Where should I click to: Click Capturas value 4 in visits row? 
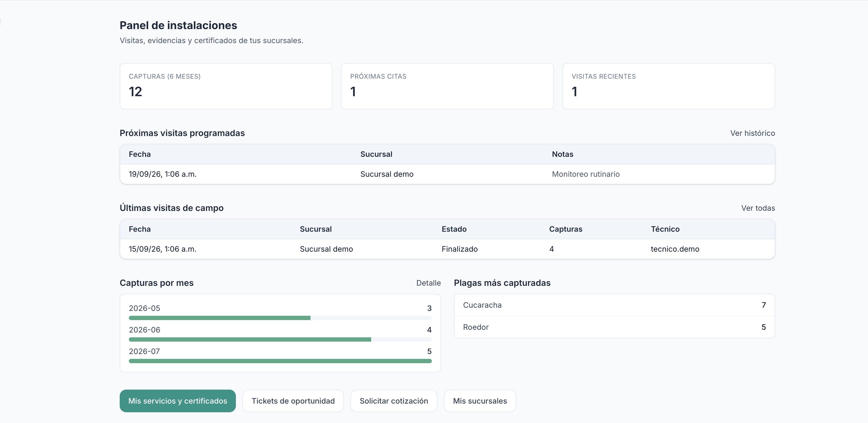(x=551, y=249)
